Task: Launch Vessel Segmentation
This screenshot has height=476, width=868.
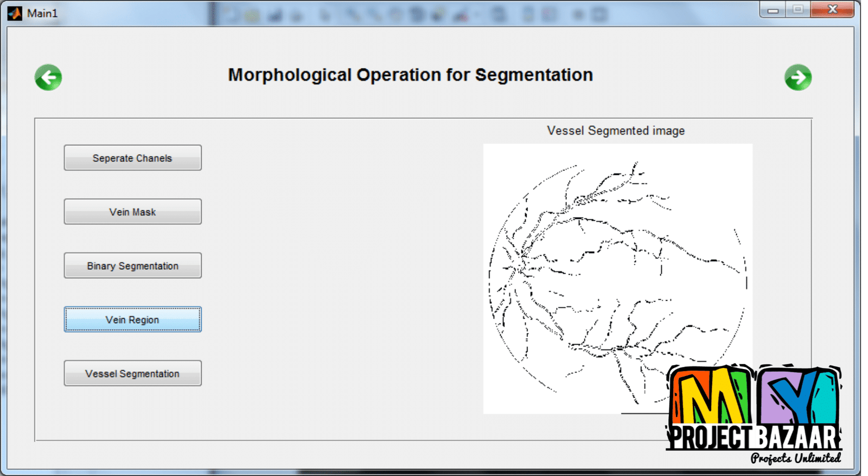Action: [132, 373]
